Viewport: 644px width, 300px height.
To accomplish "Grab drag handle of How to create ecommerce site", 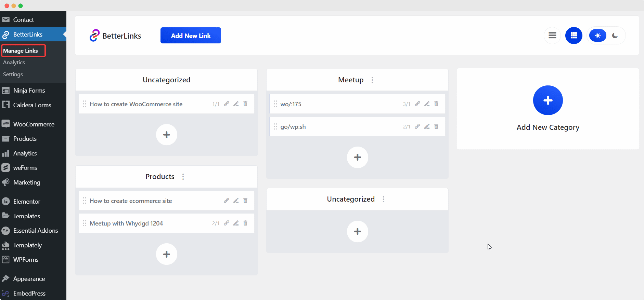I will [85, 201].
